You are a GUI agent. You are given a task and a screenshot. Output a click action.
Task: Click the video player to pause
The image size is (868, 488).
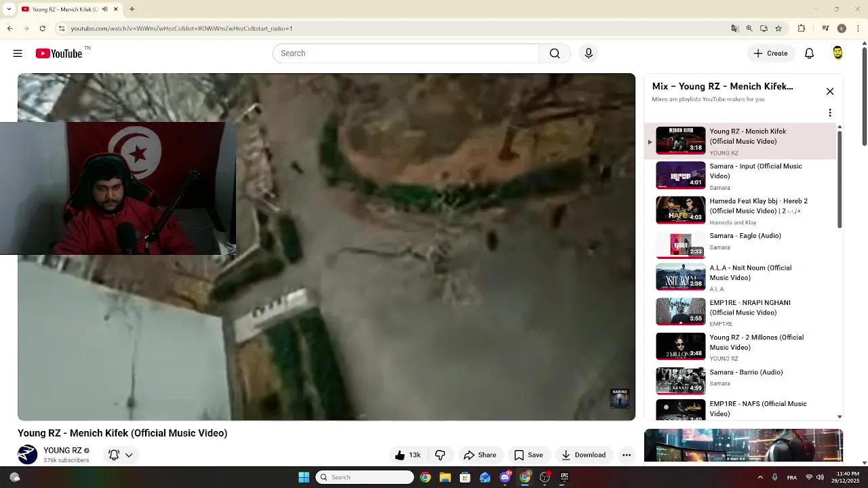click(x=326, y=247)
